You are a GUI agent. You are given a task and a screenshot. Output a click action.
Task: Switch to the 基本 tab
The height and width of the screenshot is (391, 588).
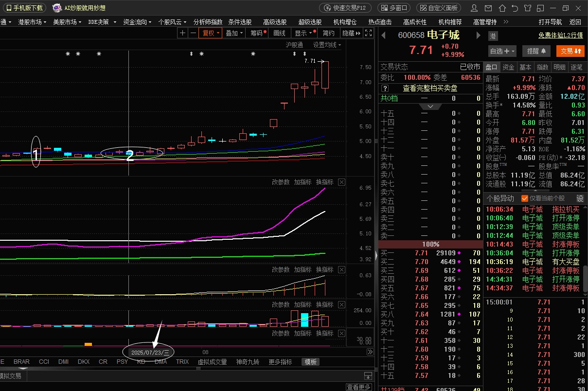point(525,67)
